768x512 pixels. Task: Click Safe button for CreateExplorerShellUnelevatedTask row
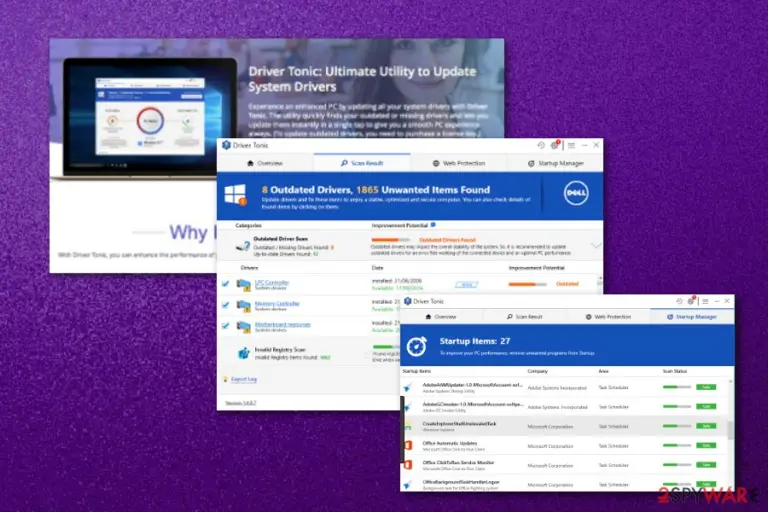point(706,426)
